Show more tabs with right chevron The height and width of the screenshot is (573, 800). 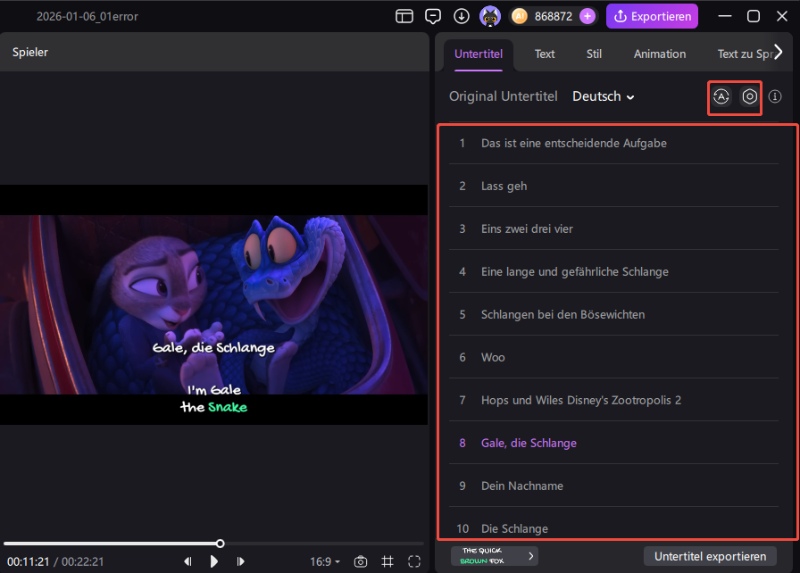pyautogui.click(x=778, y=52)
